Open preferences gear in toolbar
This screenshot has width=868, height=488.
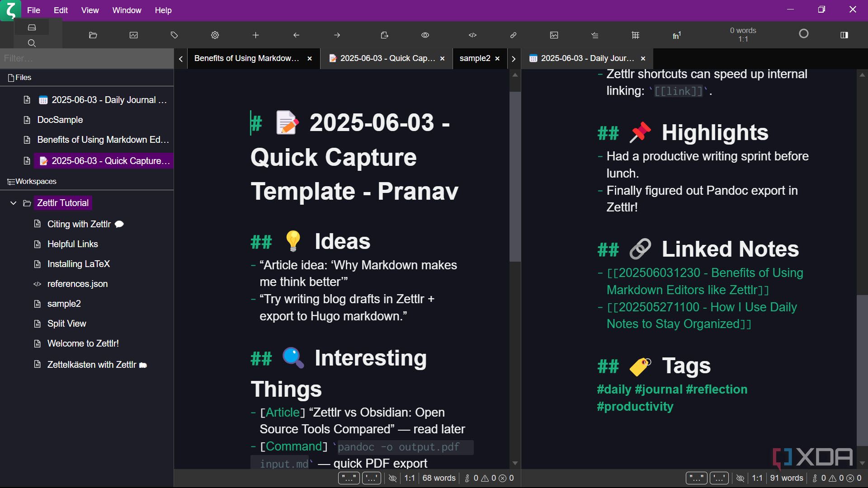pyautogui.click(x=215, y=35)
